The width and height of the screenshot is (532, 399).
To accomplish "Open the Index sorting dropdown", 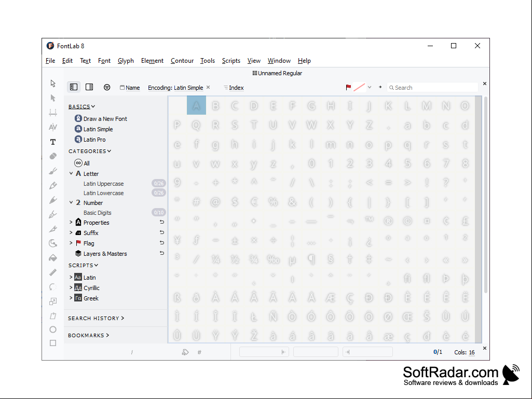I will [234, 88].
